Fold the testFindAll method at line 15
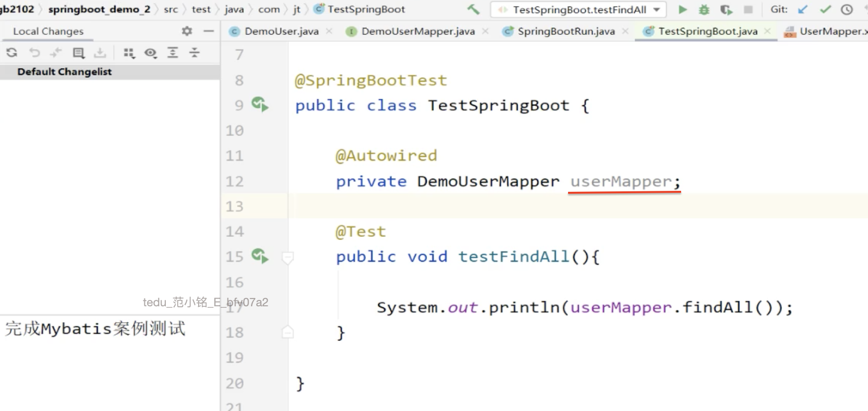 click(288, 257)
